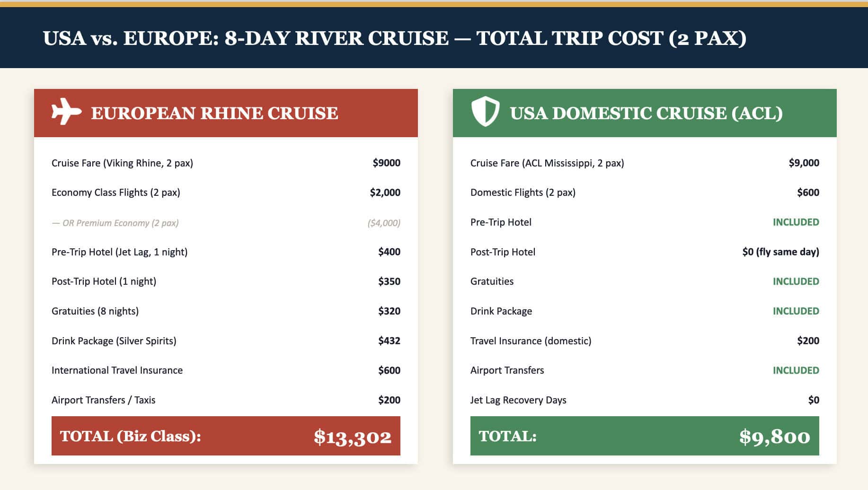The image size is (868, 490).
Task: Select the Viking Rhine cruise fare row label
Action: (122, 163)
